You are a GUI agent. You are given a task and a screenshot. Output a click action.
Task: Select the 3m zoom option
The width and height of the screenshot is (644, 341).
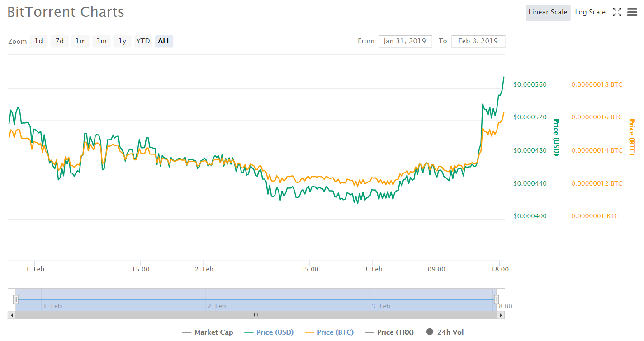click(x=101, y=41)
